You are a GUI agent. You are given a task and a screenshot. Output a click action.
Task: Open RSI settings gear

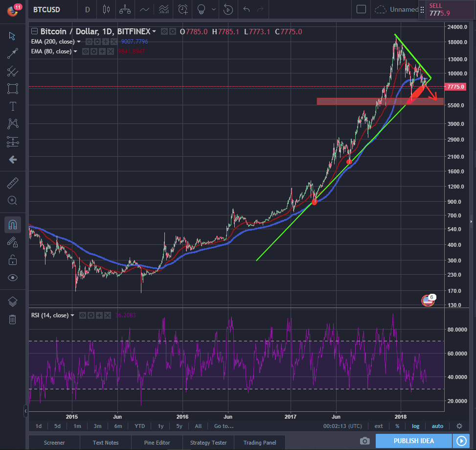91,315
